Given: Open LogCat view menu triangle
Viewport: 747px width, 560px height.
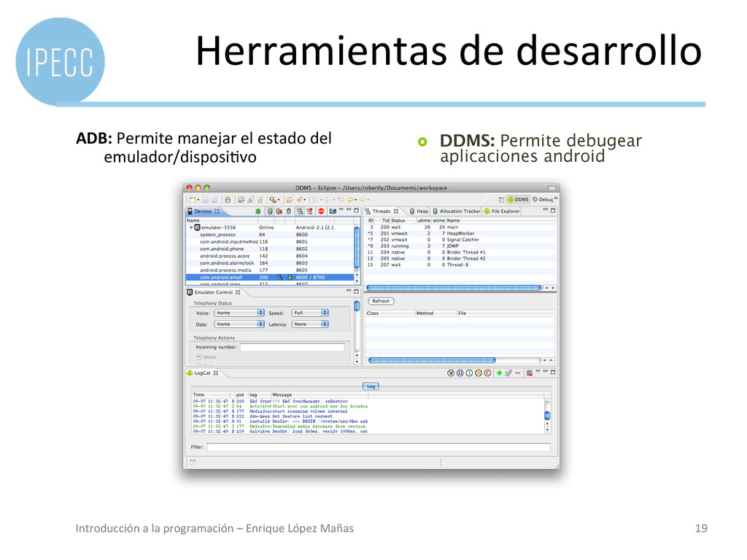Looking at the screenshot, I should (x=538, y=370).
